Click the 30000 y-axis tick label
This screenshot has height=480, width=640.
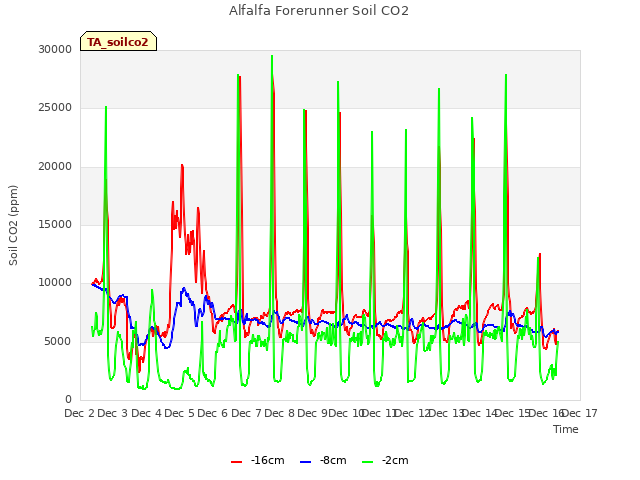coord(55,49)
